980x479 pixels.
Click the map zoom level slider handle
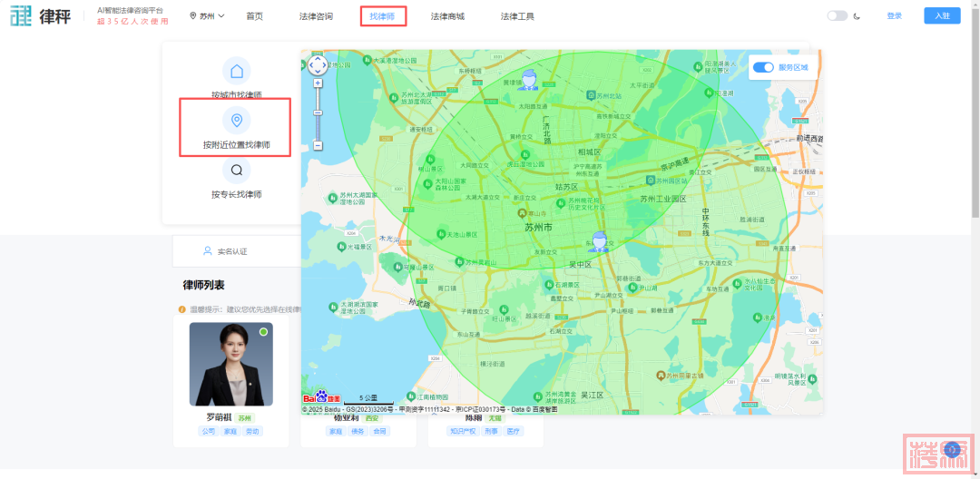pyautogui.click(x=318, y=112)
